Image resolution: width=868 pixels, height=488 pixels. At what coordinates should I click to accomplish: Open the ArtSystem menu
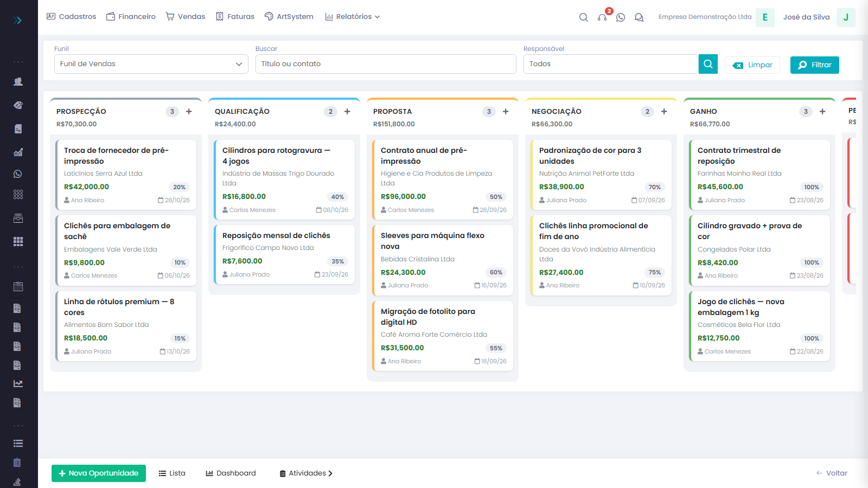289,17
